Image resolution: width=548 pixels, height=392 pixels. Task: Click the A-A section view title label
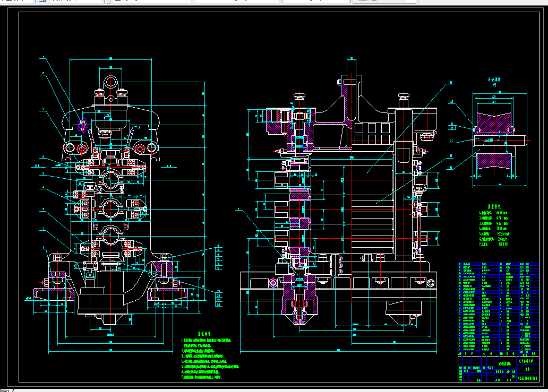pyautogui.click(x=494, y=80)
